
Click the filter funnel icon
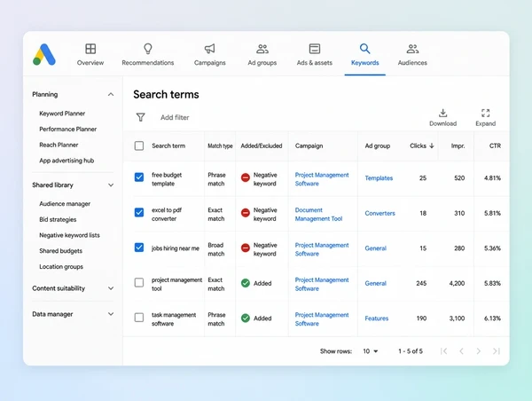click(x=140, y=117)
